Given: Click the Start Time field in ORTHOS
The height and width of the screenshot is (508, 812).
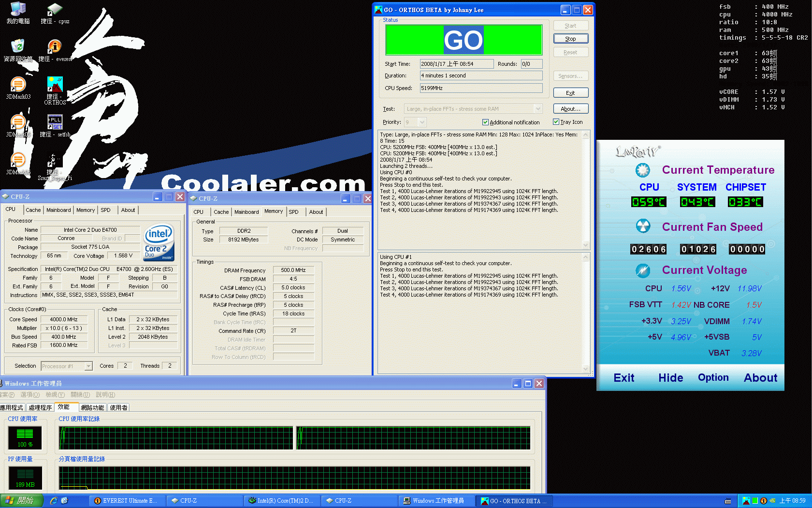Looking at the screenshot, I should 457,64.
